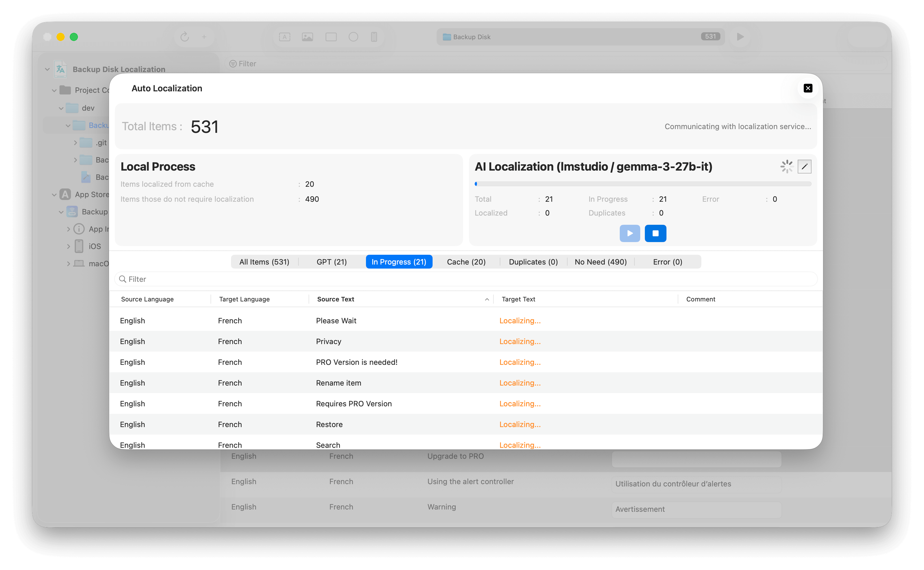
Task: Stop the AI localization process
Action: tap(655, 233)
